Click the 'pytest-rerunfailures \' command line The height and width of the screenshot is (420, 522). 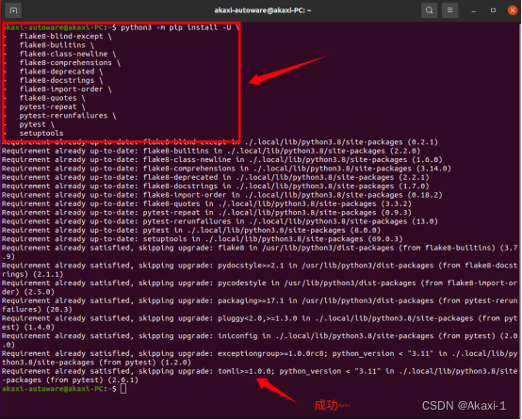tap(68, 116)
